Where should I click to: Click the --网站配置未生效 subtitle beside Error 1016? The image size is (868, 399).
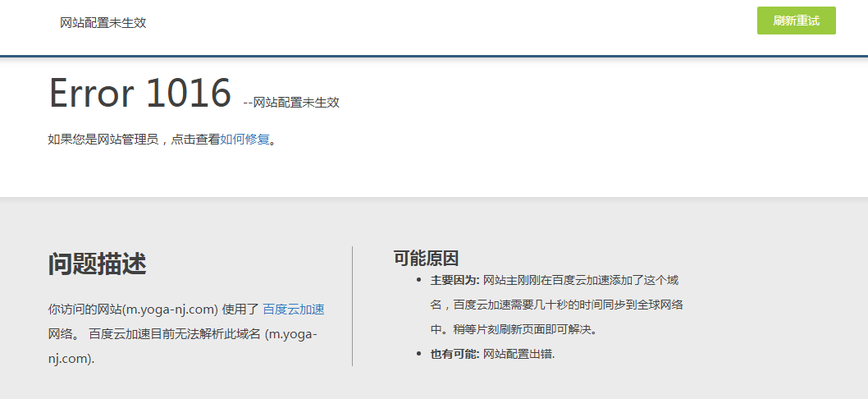tap(291, 103)
